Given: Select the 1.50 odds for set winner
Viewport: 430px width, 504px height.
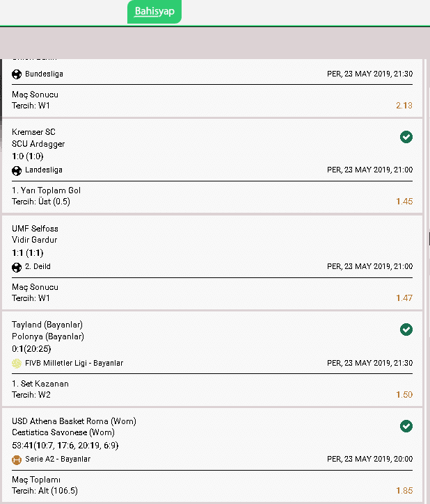Looking at the screenshot, I should click(404, 394).
